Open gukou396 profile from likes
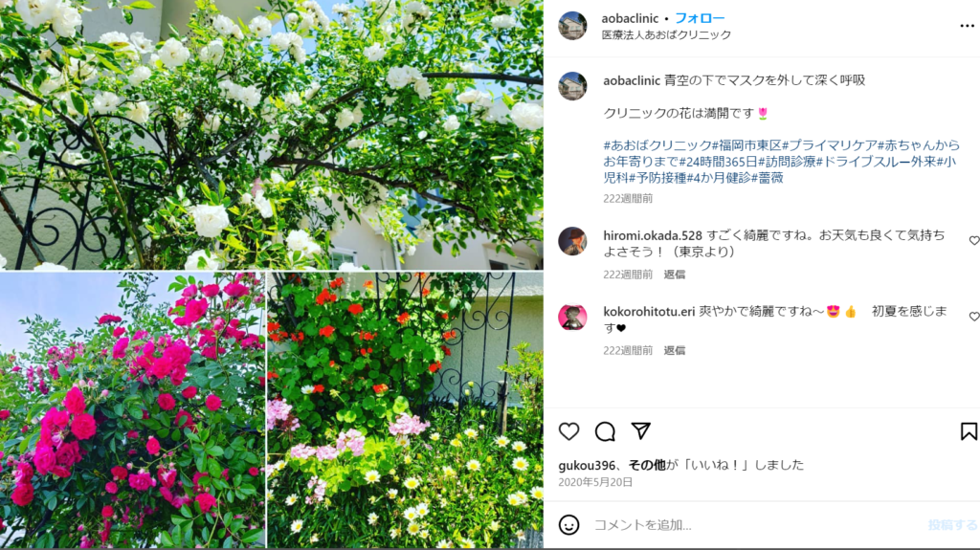This screenshot has height=550, width=980. click(587, 465)
